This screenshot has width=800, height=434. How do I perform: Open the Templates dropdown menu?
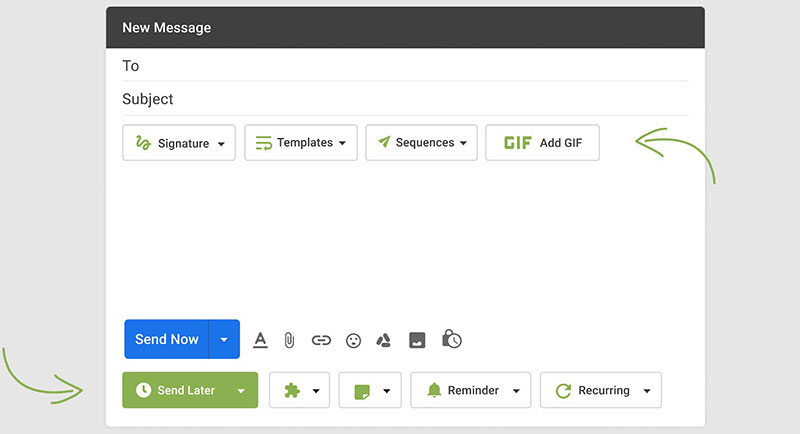click(301, 143)
